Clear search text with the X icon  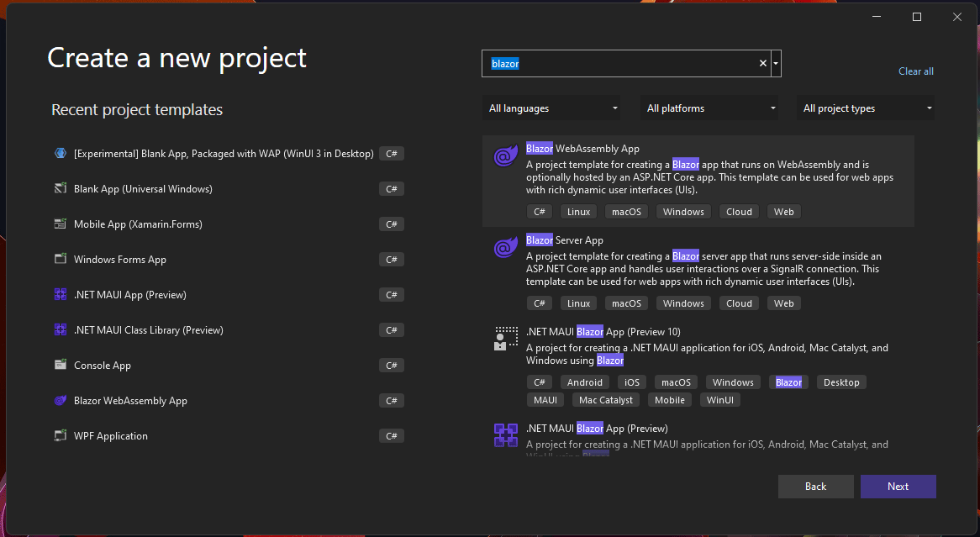762,63
